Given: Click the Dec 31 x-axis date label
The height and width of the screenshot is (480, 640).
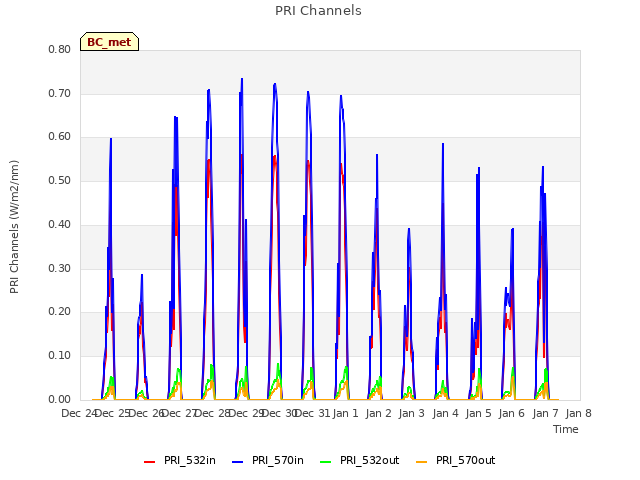Looking at the screenshot, I should click(x=312, y=413).
